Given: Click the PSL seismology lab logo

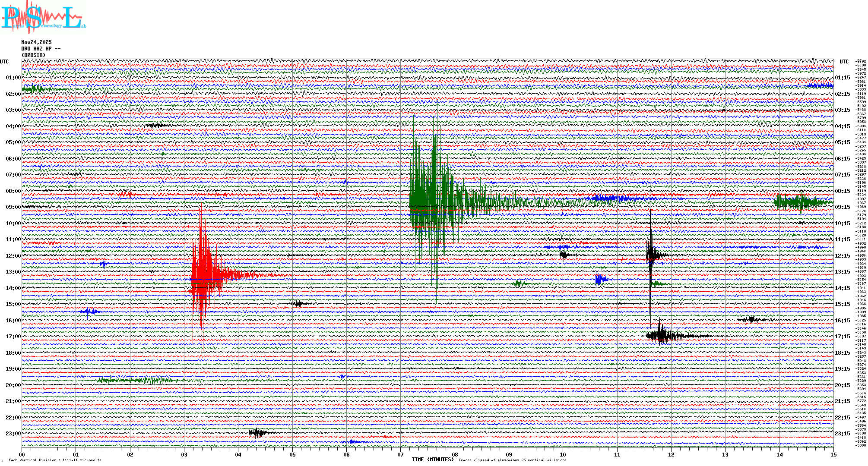Looking at the screenshot, I should tap(43, 17).
